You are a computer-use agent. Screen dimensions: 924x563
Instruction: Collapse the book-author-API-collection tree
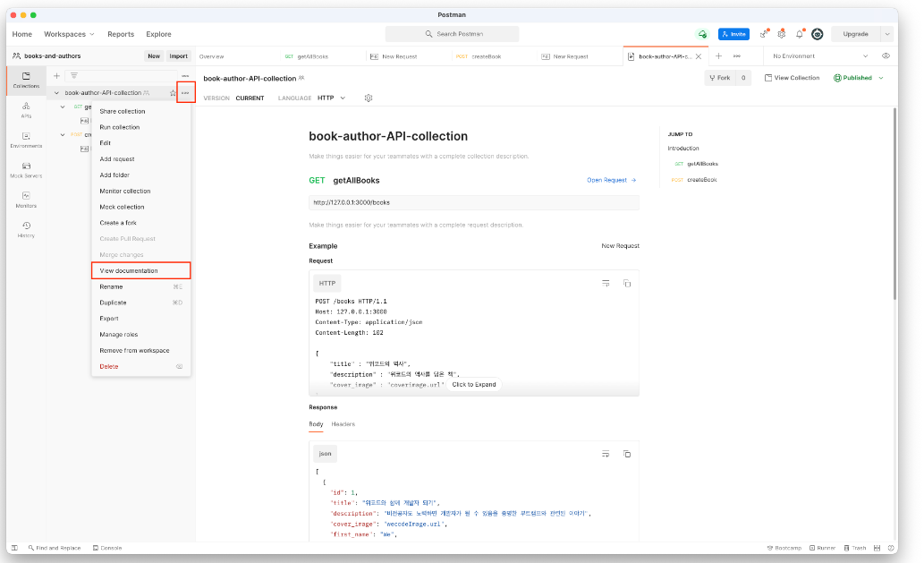(56, 93)
